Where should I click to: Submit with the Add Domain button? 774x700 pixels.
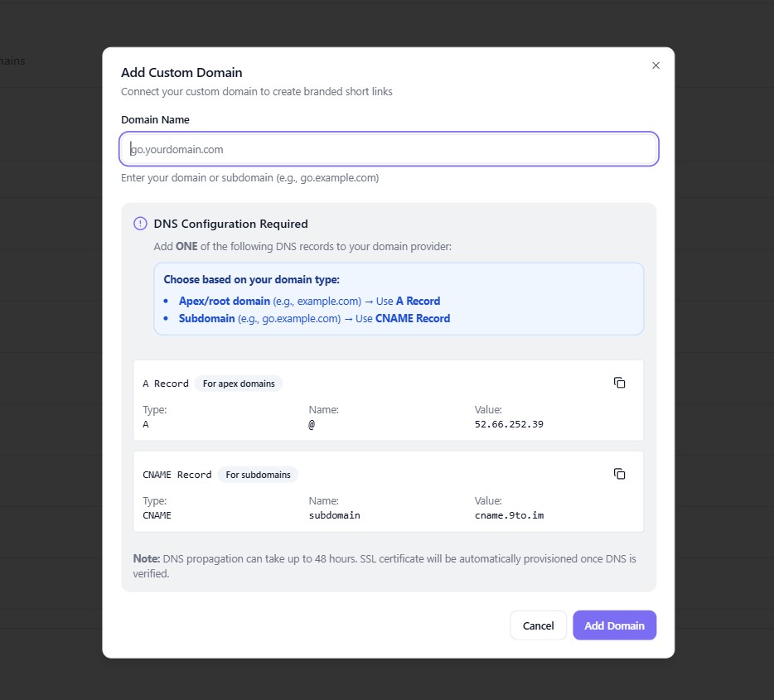[614, 625]
